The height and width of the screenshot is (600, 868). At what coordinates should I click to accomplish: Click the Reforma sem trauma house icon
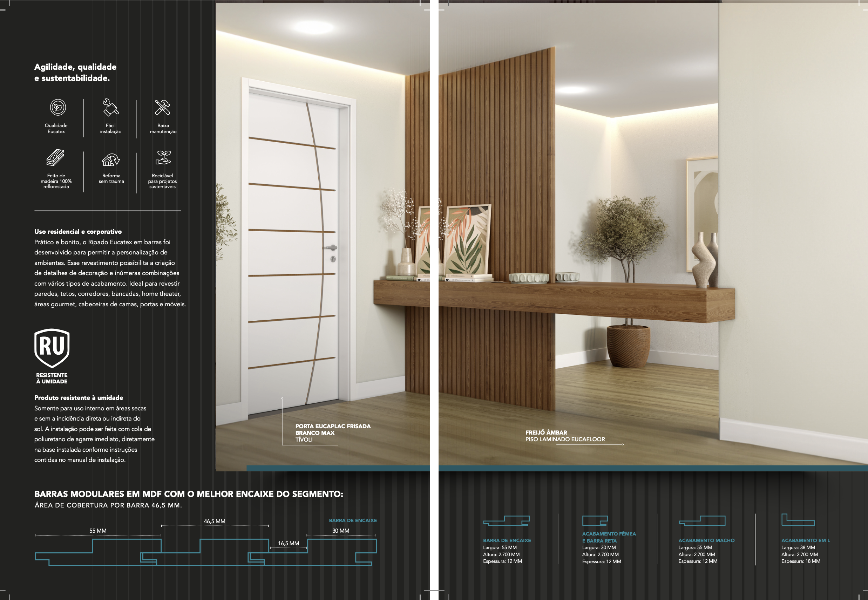click(111, 160)
